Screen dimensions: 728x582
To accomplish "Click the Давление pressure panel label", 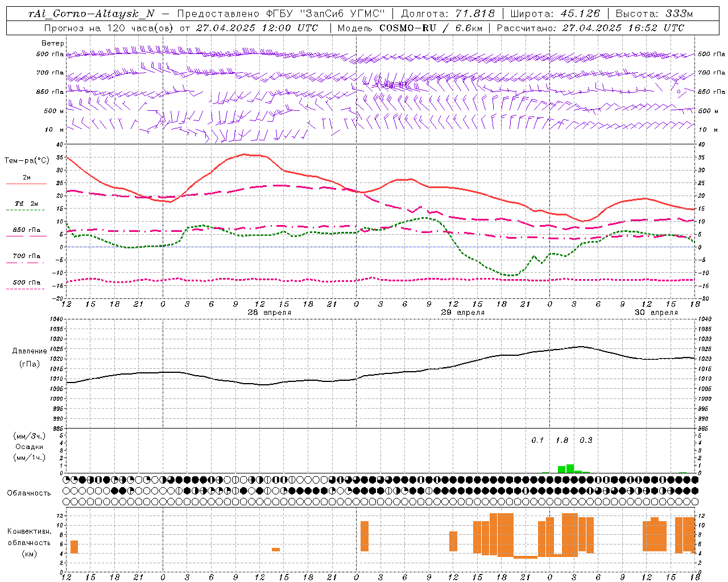I will tap(30, 351).
